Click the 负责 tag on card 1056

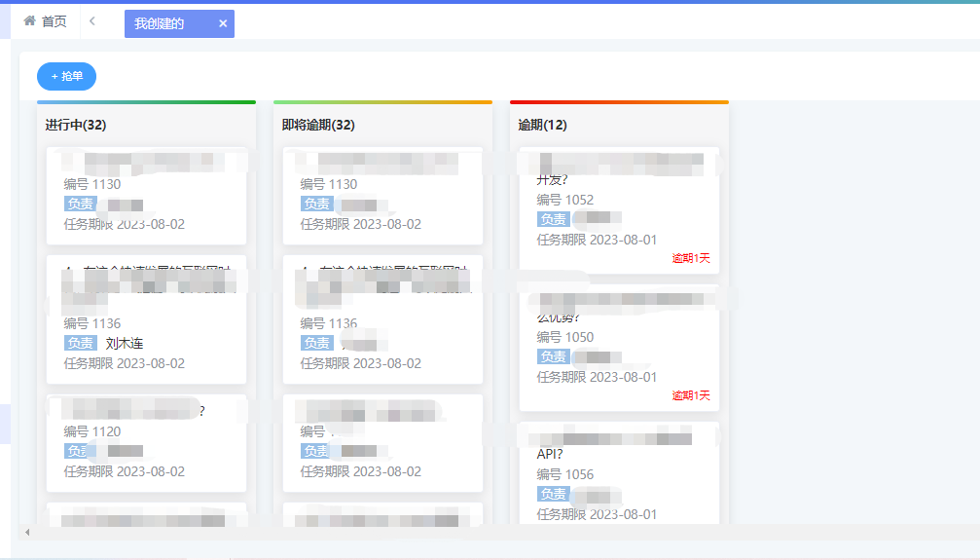click(553, 494)
